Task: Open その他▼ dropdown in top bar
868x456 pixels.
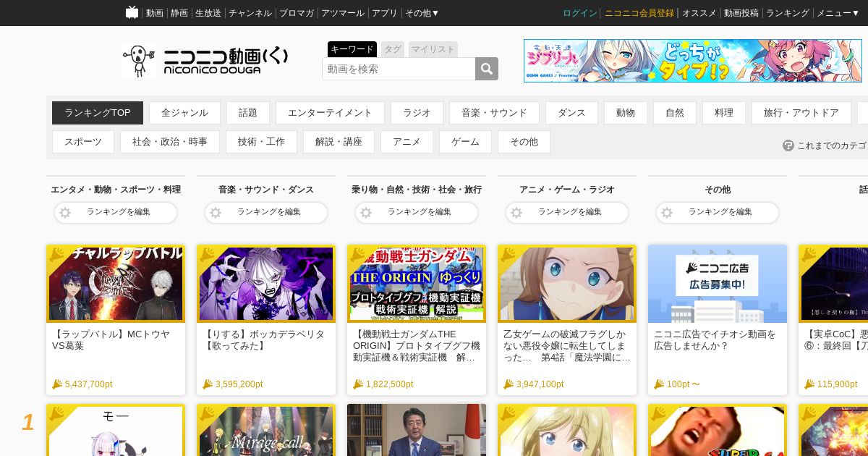Action: [422, 13]
